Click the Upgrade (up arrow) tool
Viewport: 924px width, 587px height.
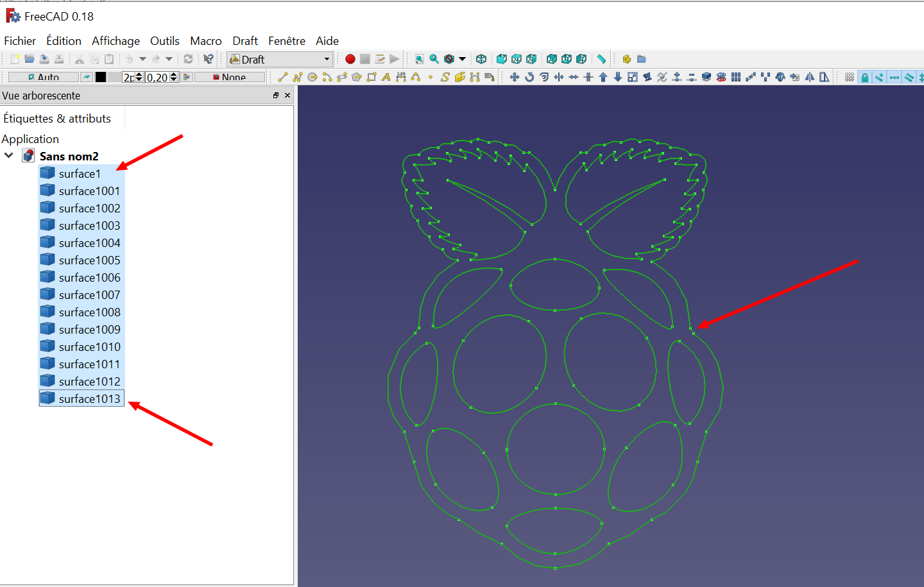click(603, 77)
